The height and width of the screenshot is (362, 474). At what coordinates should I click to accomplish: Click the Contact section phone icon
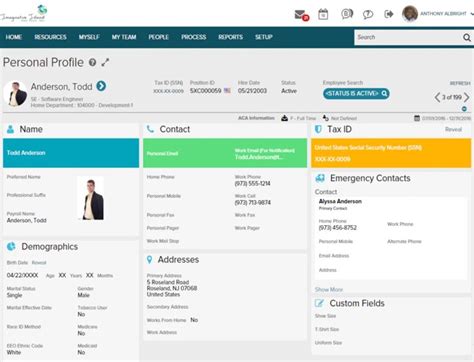point(150,129)
